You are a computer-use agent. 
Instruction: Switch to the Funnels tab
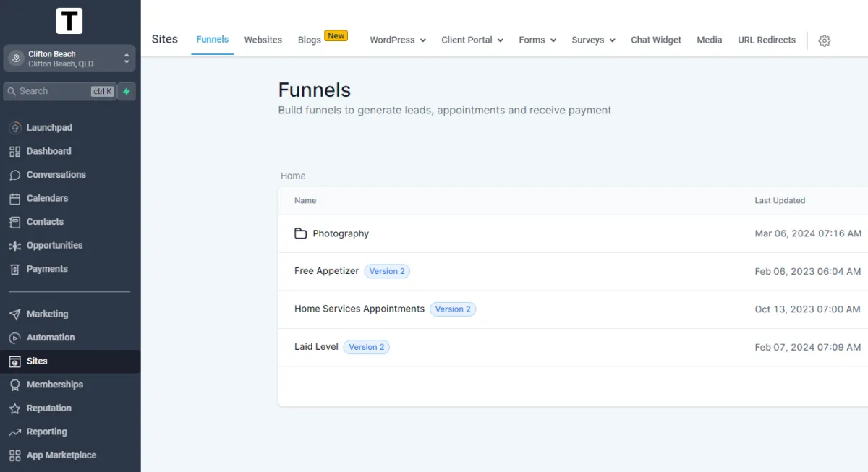[213, 40]
